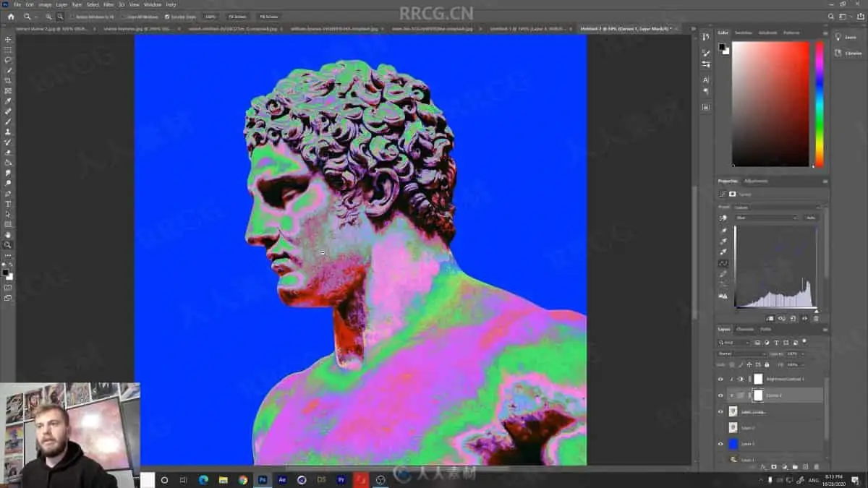The image size is (868, 488).
Task: Switch to the Channels tab
Action: click(x=745, y=330)
